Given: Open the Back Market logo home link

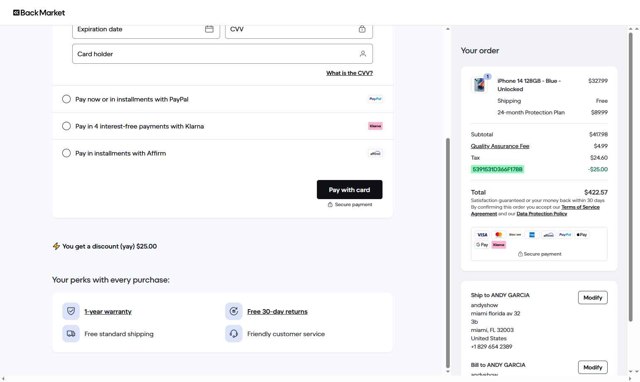Looking at the screenshot, I should click(39, 13).
